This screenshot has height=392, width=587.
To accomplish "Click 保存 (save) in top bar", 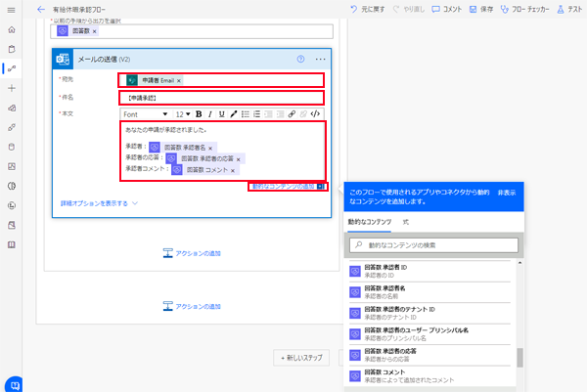I will click(x=481, y=10).
